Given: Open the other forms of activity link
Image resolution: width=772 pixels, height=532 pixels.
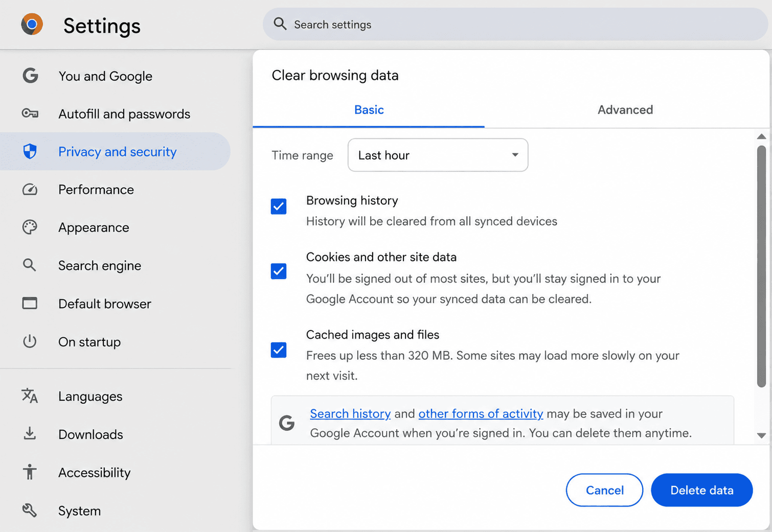Looking at the screenshot, I should coord(481,413).
